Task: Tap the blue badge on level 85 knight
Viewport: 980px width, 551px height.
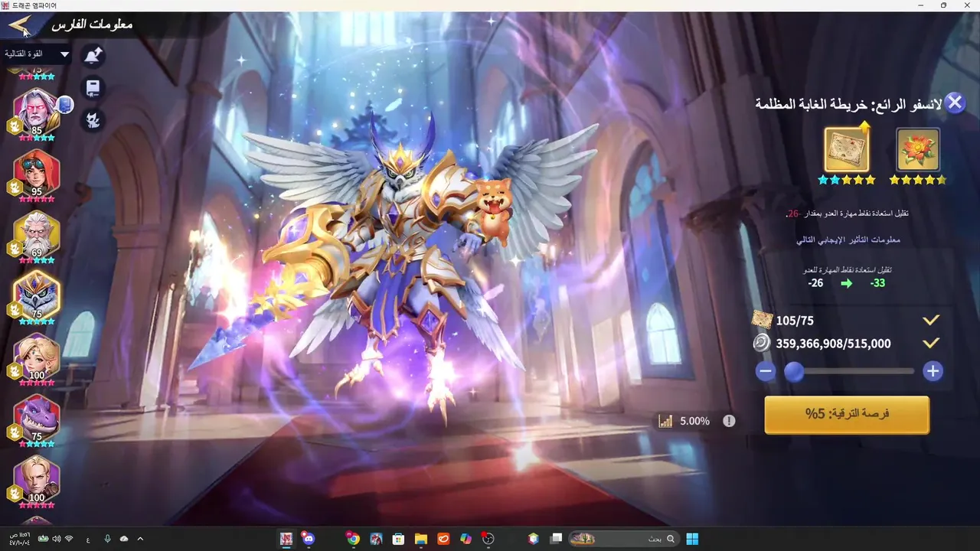Action: (65, 105)
